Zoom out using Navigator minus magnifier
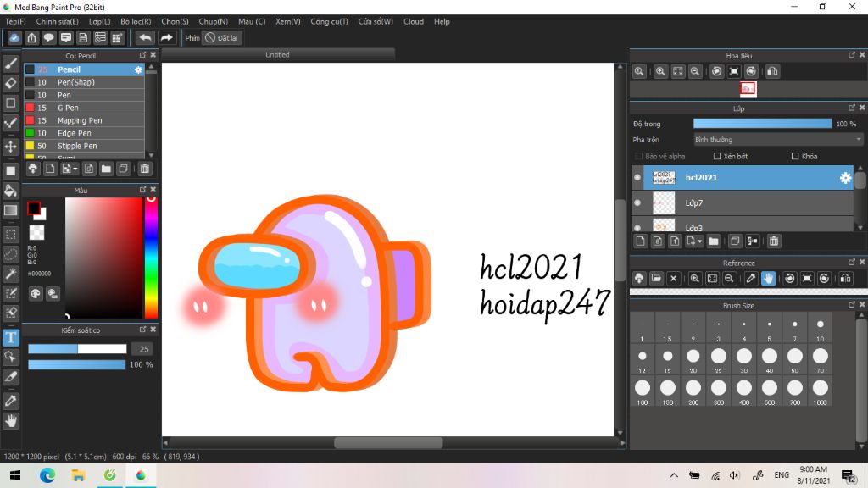This screenshot has width=868, height=488. click(x=695, y=71)
